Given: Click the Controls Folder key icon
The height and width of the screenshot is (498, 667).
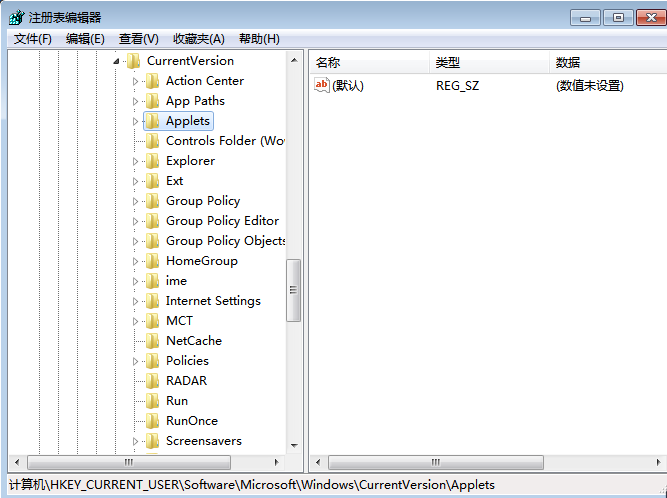Looking at the screenshot, I should 152,141.
